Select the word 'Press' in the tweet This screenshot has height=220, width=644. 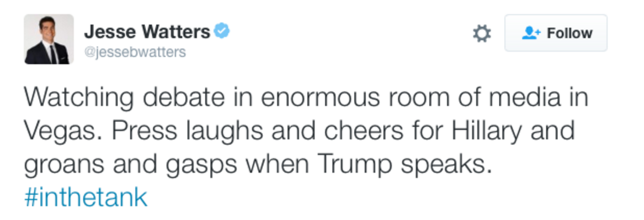(x=145, y=131)
